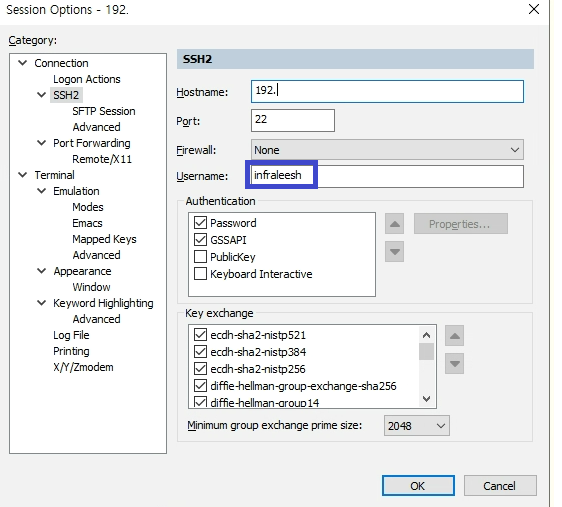Image resolution: width=562 pixels, height=507 pixels.
Task: Select Window under Appearance
Action: (91, 287)
